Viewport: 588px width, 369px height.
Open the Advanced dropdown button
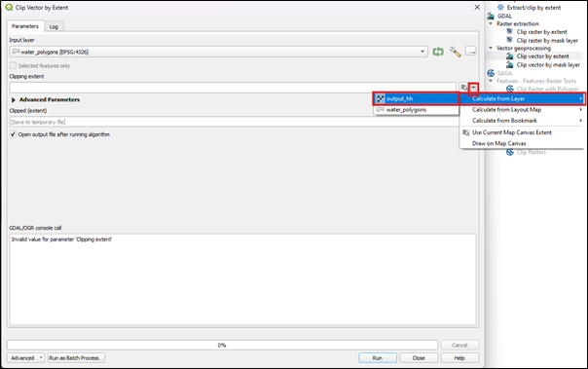[25, 357]
